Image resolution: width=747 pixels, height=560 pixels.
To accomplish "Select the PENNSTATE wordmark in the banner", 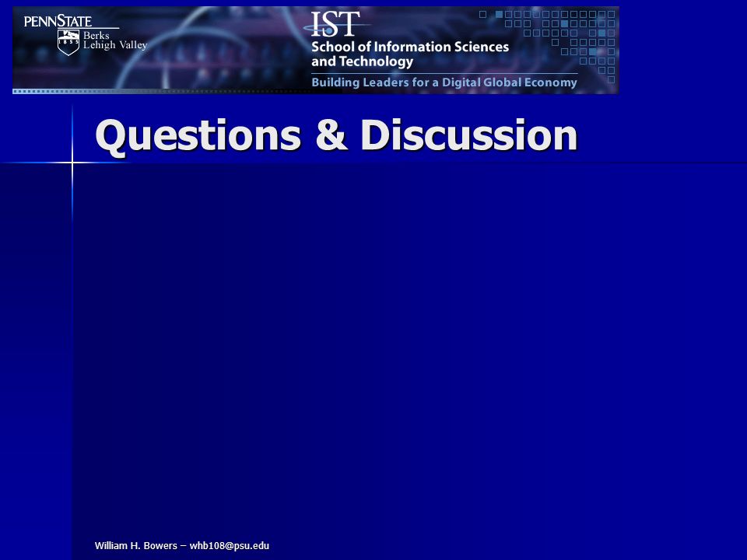I will click(58, 21).
